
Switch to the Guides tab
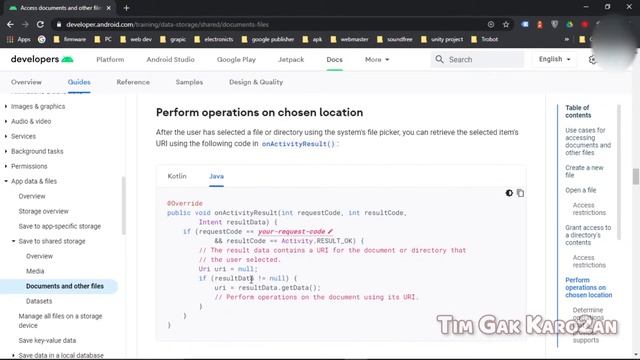point(79,82)
